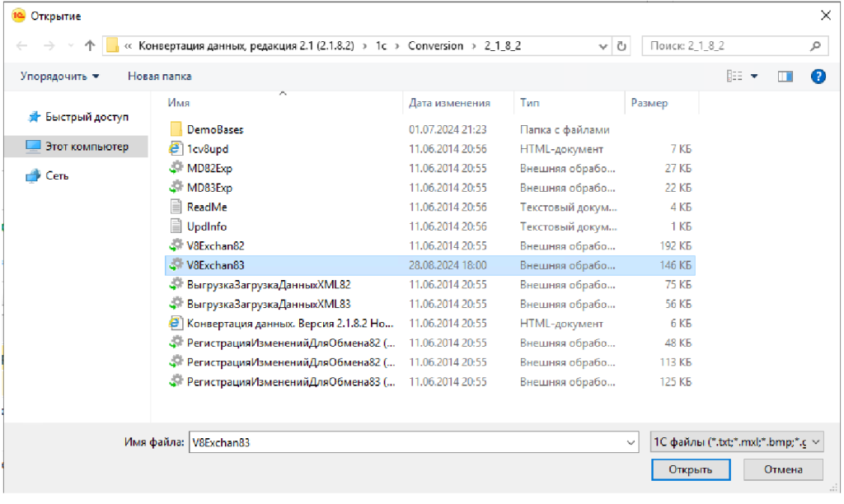844x504 pixels.
Task: Open Быстрый доступ in the sidebar
Action: pos(77,117)
